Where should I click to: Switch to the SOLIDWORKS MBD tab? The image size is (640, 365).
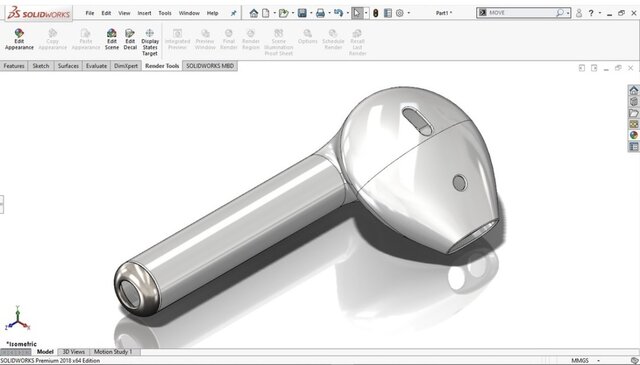[210, 66]
